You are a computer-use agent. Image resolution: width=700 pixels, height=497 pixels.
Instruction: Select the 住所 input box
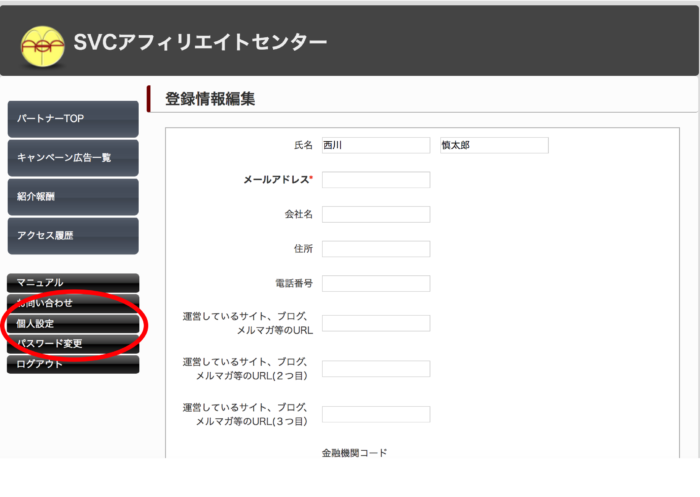pyautogui.click(x=376, y=249)
